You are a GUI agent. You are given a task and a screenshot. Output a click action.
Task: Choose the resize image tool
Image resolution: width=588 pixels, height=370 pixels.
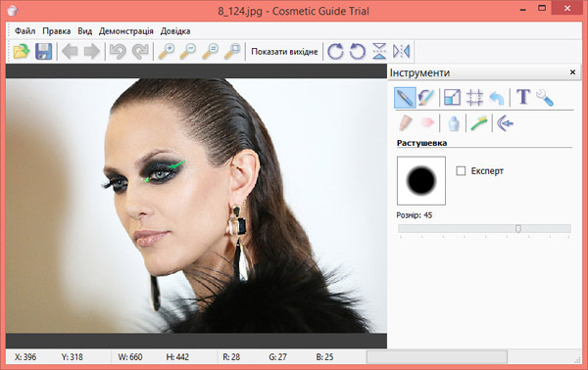pos(452,98)
